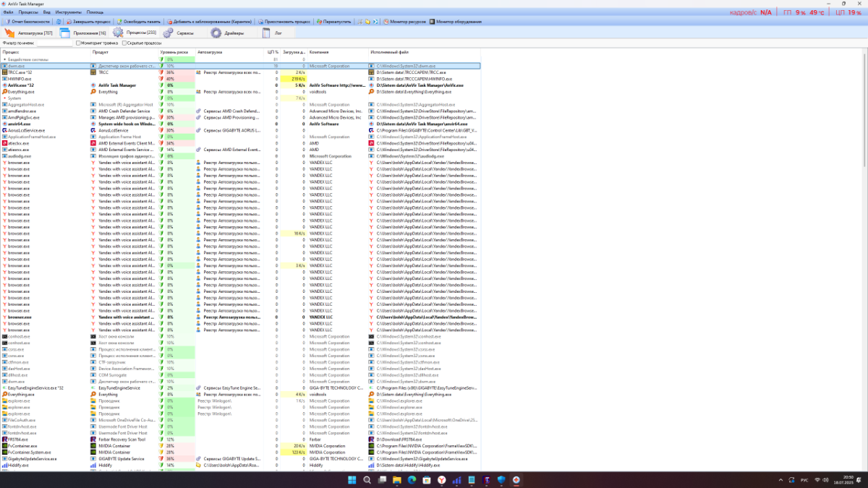Screen dimensions: 868x488
Task: Select Hiddify.exe process icon
Action: pyautogui.click(x=4, y=465)
